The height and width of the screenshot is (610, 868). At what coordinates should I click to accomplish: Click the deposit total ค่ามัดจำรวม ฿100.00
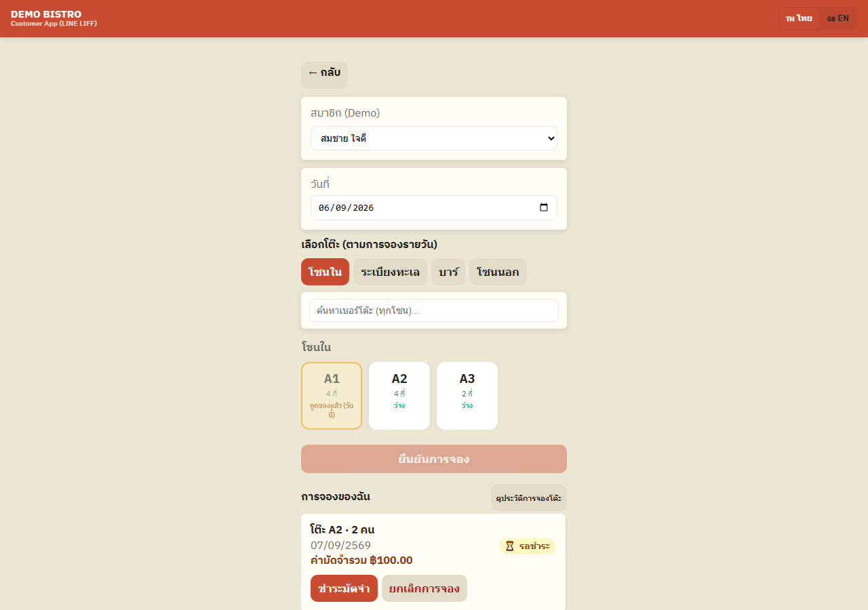[x=361, y=560]
